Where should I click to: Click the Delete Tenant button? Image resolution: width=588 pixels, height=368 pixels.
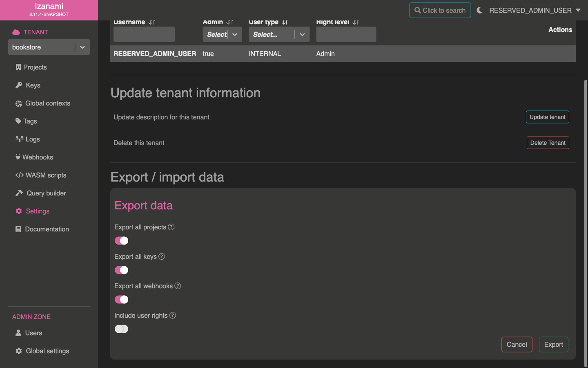click(548, 143)
